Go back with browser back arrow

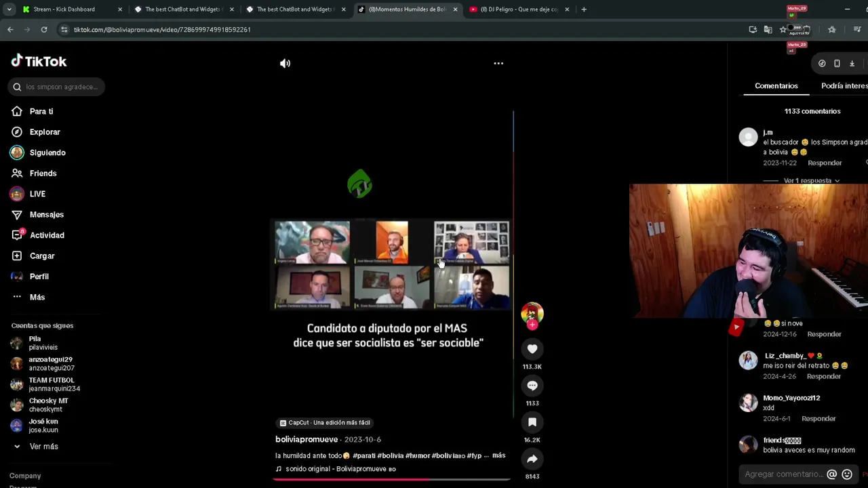click(10, 30)
